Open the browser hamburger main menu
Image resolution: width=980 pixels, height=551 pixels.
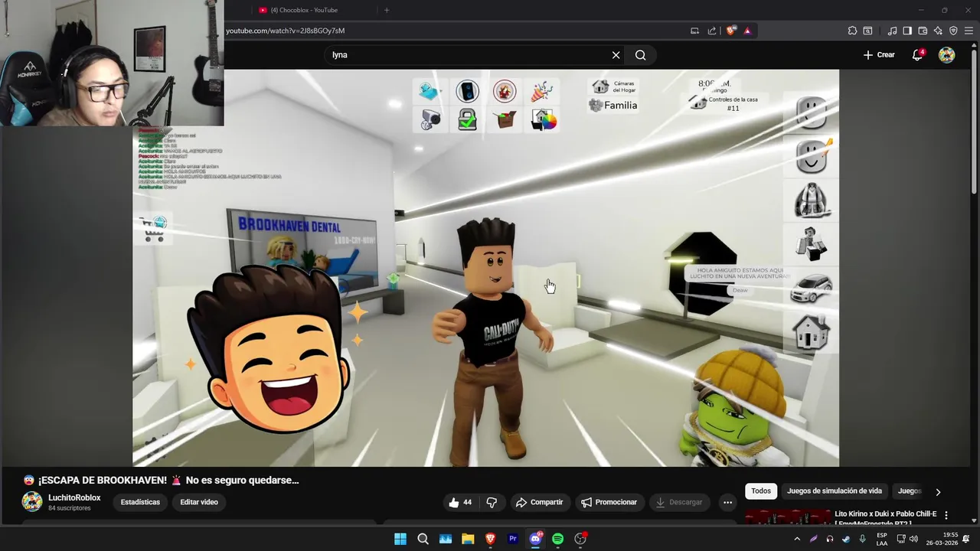[x=969, y=31]
